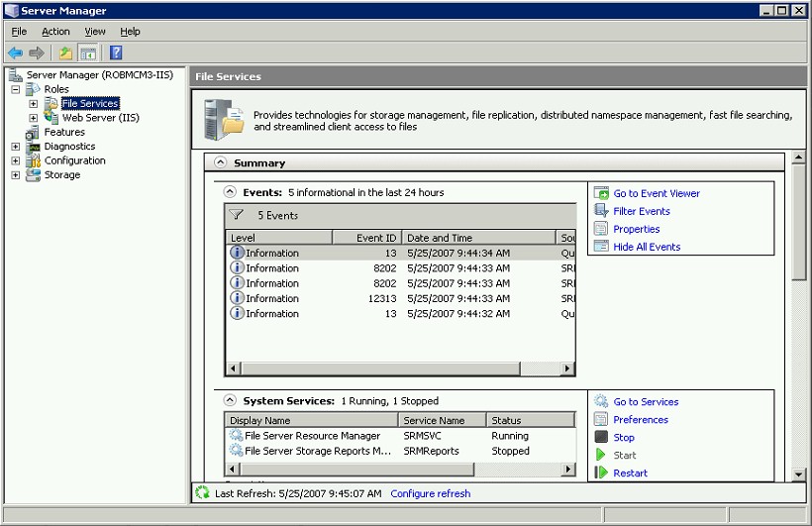Click the Up one level folder icon
Image resolution: width=812 pixels, height=526 pixels.
[65, 53]
